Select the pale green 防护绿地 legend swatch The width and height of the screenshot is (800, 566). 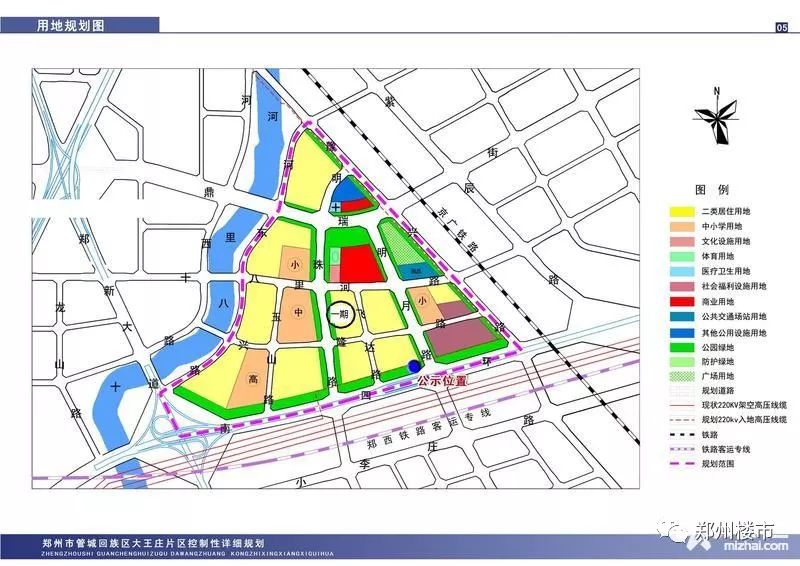pos(682,362)
